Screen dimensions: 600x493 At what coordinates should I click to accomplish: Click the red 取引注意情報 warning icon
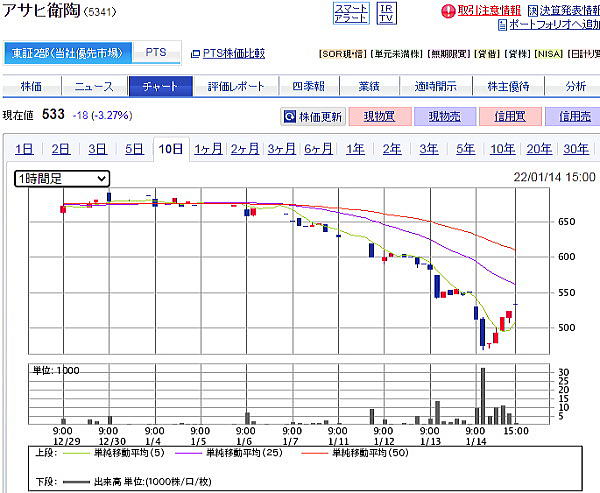coord(449,10)
